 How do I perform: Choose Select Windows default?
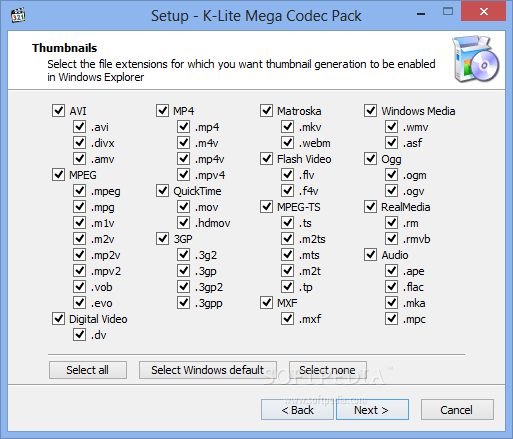coord(208,370)
